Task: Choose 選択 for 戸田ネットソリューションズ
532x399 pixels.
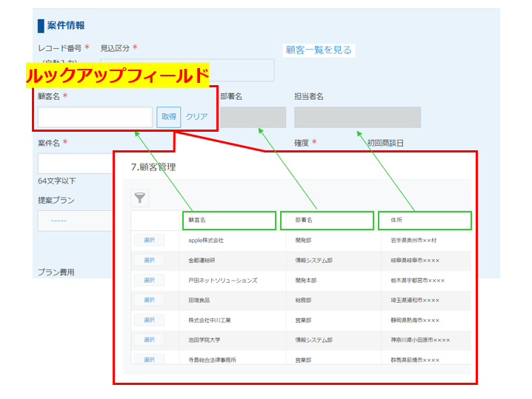Action: tap(149, 280)
